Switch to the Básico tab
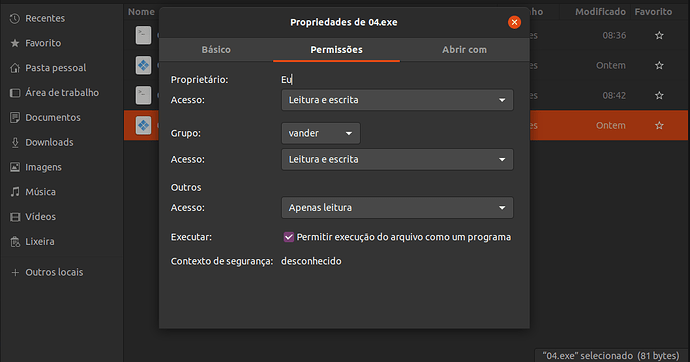The image size is (690, 362). (216, 50)
